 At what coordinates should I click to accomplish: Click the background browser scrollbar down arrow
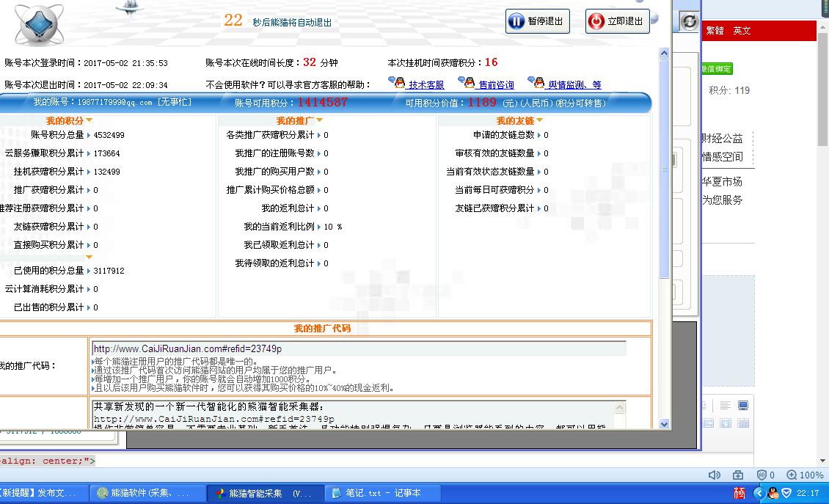coord(822,460)
